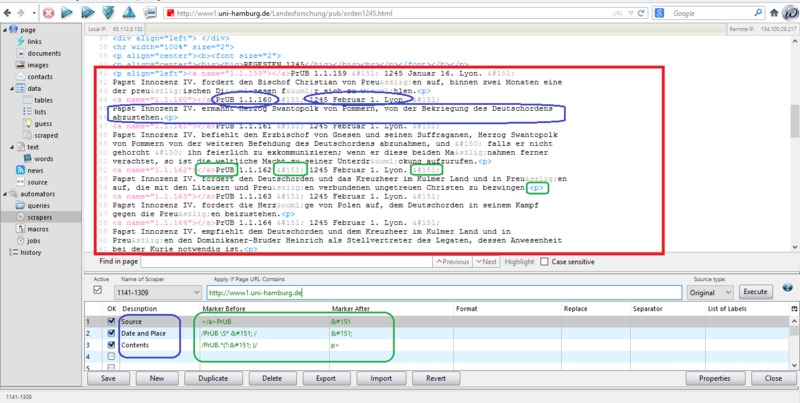Toggle OK checkbox for Date and Place row
The height and width of the screenshot is (403, 800).
pyautogui.click(x=111, y=333)
